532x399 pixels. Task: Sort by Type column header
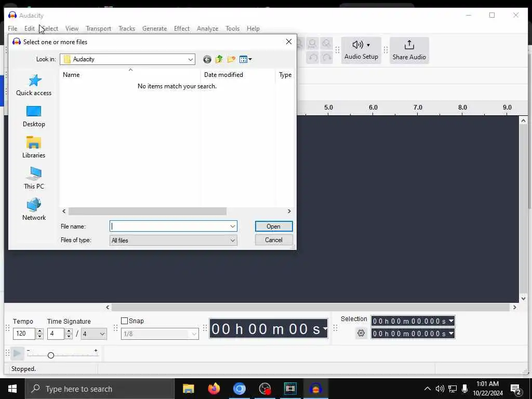click(285, 75)
